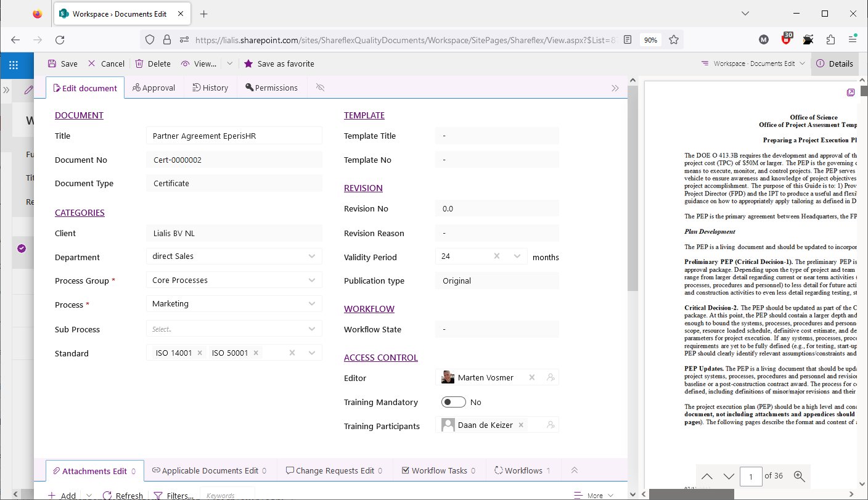Open the Sub Process select dropdown
Image resolution: width=868 pixels, height=500 pixels.
click(234, 329)
